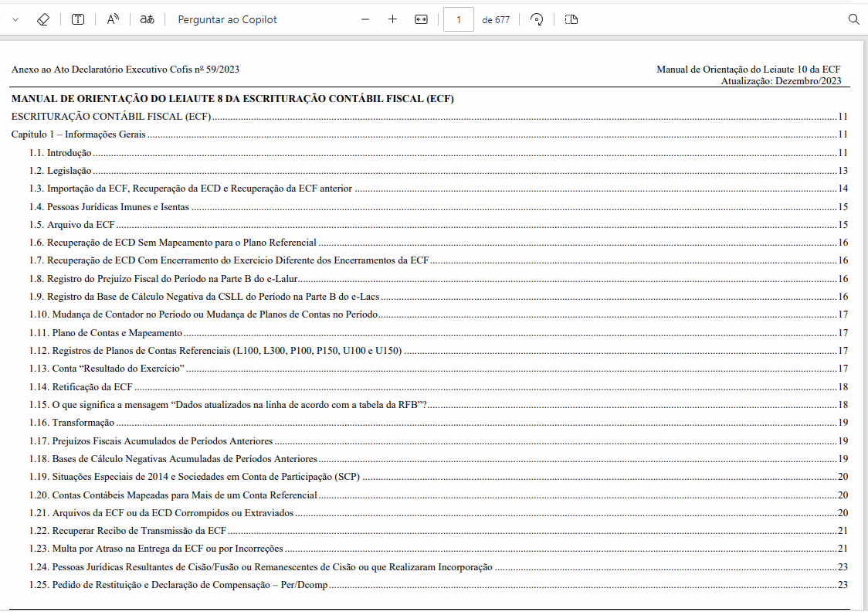
Task: Rotate the PDF page
Action: [537, 19]
